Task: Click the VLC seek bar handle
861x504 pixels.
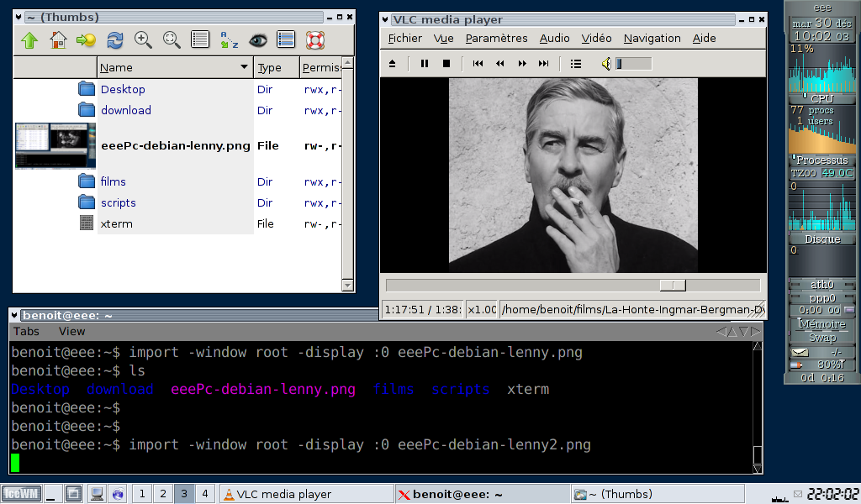Action: click(x=673, y=285)
